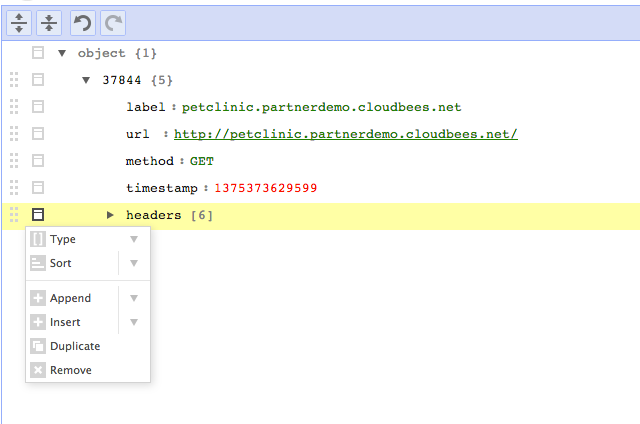640x424 pixels.
Task: Expand the headers array node
Action: pos(110,215)
